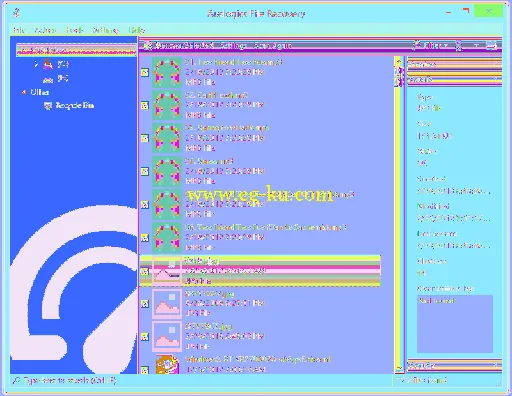Image resolution: width=512 pixels, height=396 pixels.
Task: Select the 06. mp3 file name
Action: [x=265, y=227]
